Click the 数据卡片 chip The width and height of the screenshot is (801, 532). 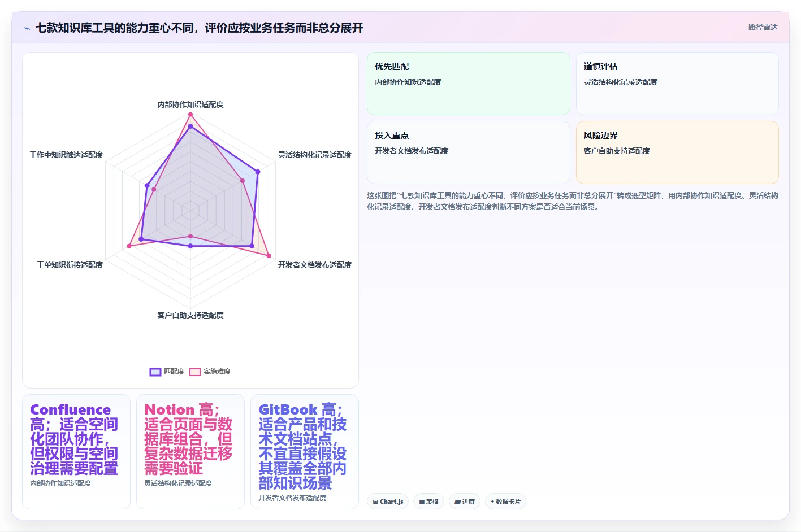click(505, 502)
